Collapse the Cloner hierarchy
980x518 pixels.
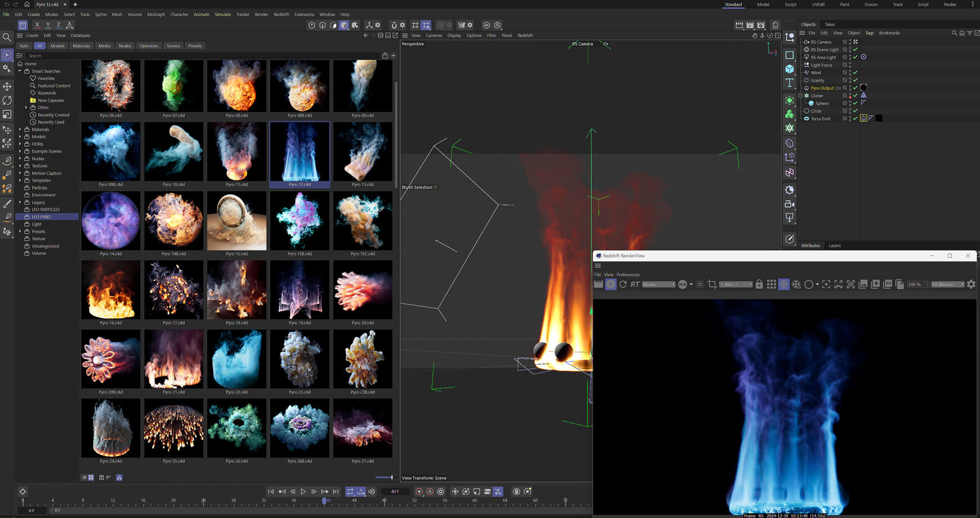pos(800,96)
